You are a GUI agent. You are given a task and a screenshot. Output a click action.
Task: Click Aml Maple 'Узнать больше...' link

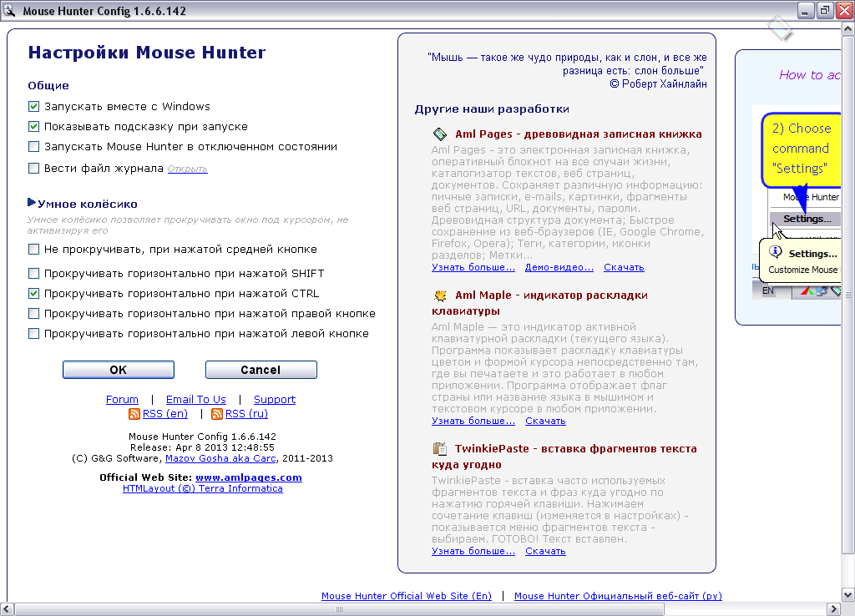473,421
